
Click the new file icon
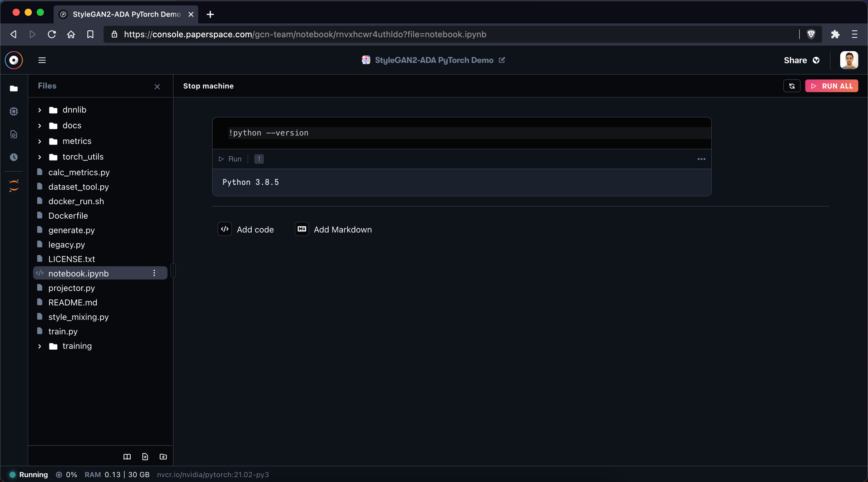pos(145,456)
